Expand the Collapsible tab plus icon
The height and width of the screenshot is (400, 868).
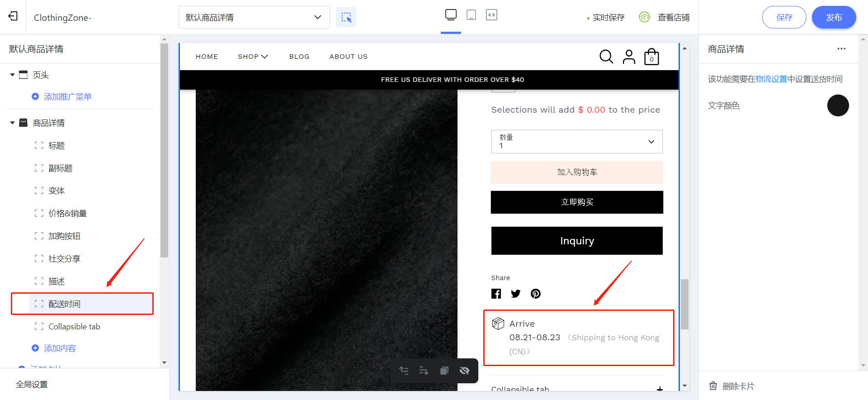[660, 389]
